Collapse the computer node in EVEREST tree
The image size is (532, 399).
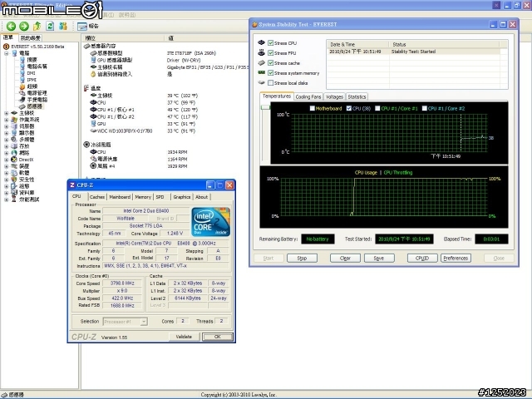[x=6, y=53]
